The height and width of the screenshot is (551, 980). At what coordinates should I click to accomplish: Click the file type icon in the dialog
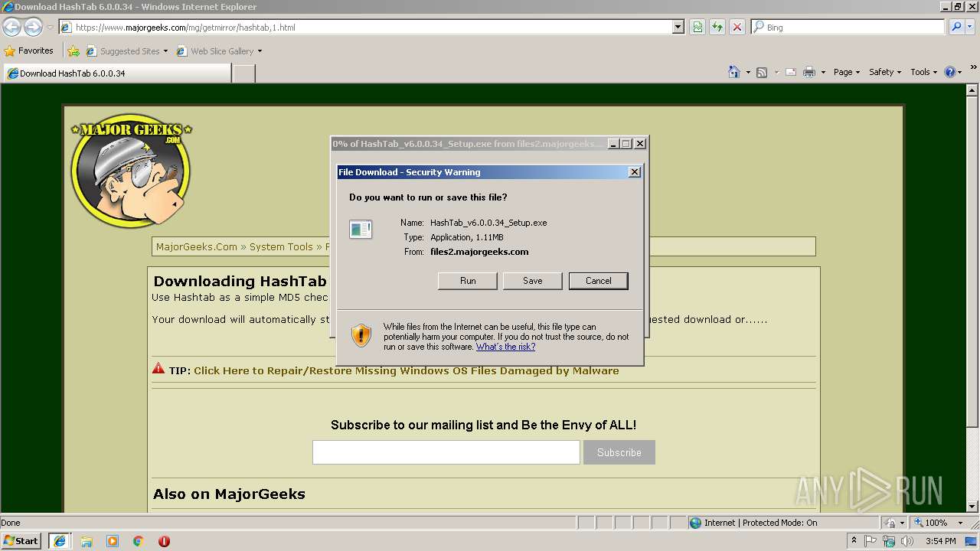pyautogui.click(x=361, y=229)
